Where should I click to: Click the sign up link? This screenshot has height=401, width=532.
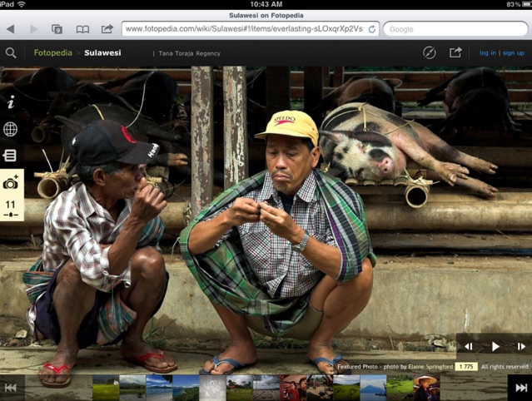(514, 53)
